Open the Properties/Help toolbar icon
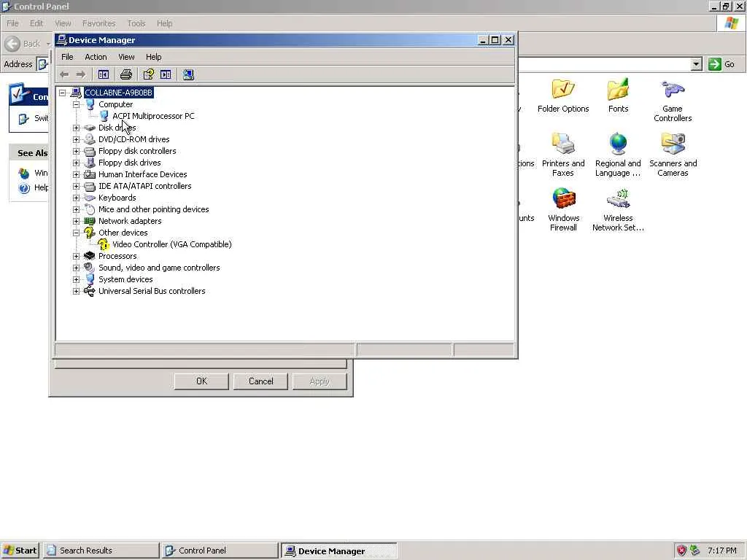Image resolution: width=747 pixels, height=560 pixels. pos(149,74)
